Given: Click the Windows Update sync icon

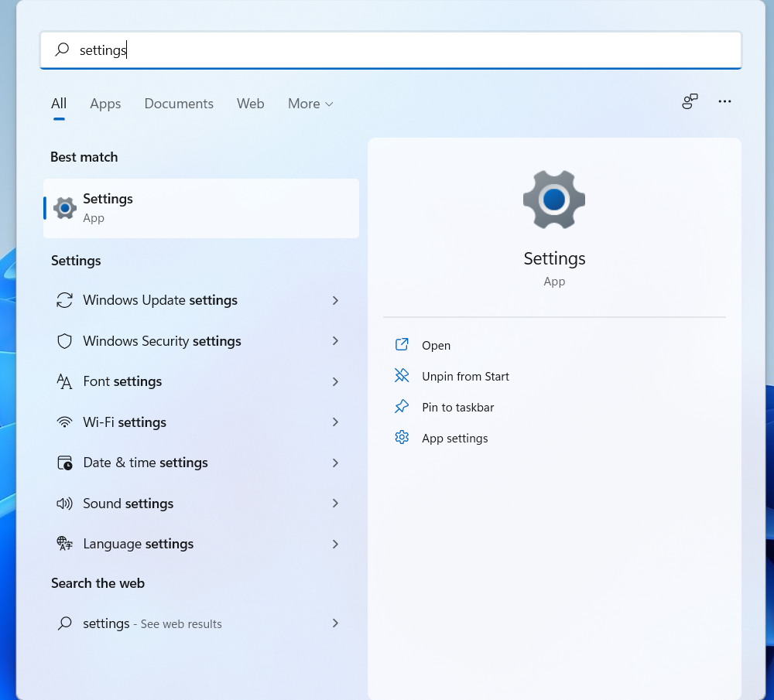Looking at the screenshot, I should tap(65, 300).
